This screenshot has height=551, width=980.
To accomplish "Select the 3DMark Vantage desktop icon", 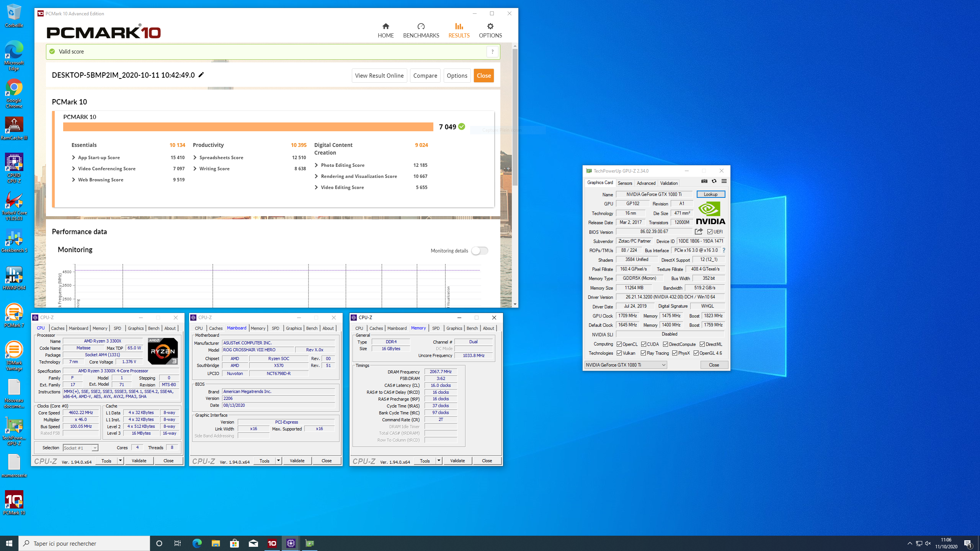I will [x=14, y=356].
